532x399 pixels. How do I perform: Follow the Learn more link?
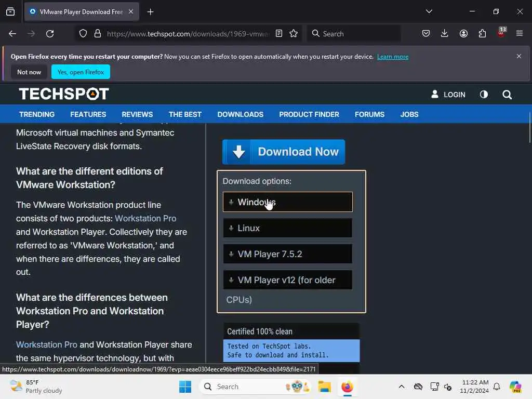(x=393, y=57)
